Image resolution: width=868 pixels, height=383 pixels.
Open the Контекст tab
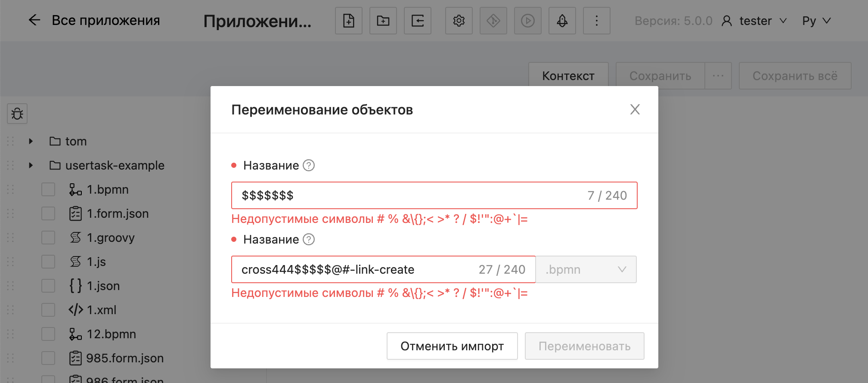[x=568, y=76]
